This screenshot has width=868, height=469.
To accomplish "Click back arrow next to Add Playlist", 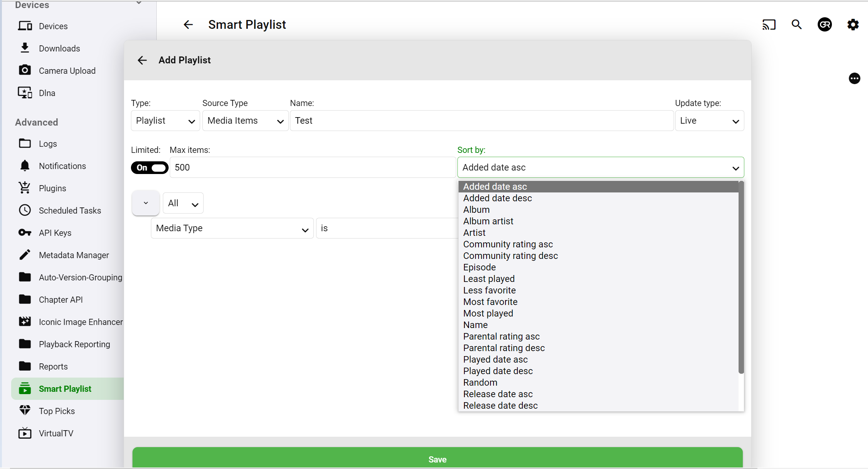I will coord(142,60).
